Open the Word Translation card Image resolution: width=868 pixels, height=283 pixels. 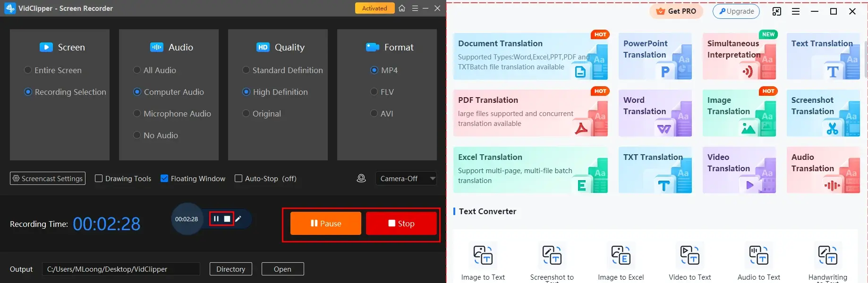point(655,113)
